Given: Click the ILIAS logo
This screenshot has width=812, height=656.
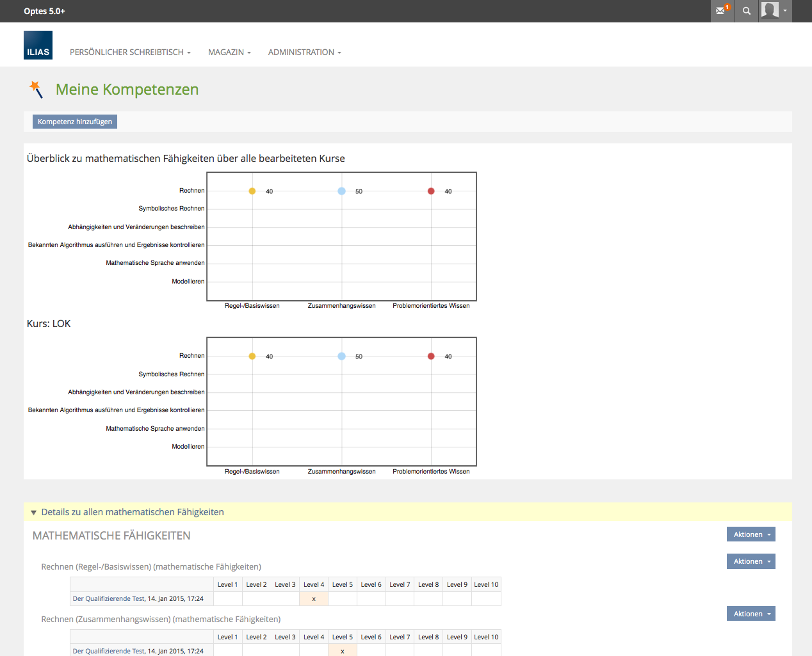Looking at the screenshot, I should pos(38,45).
